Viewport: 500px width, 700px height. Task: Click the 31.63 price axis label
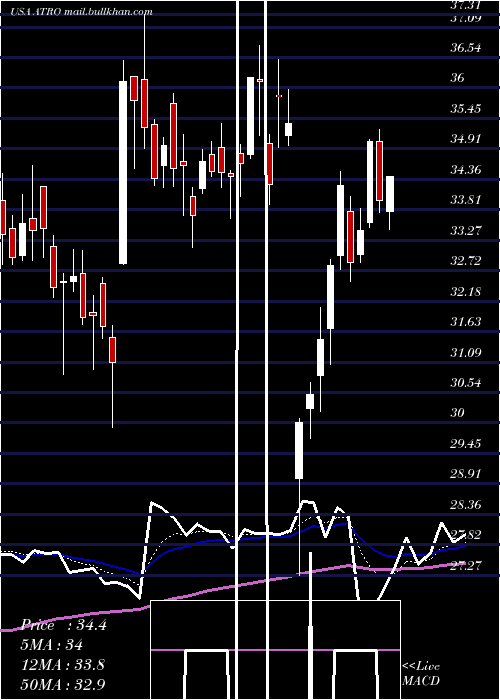point(466,321)
